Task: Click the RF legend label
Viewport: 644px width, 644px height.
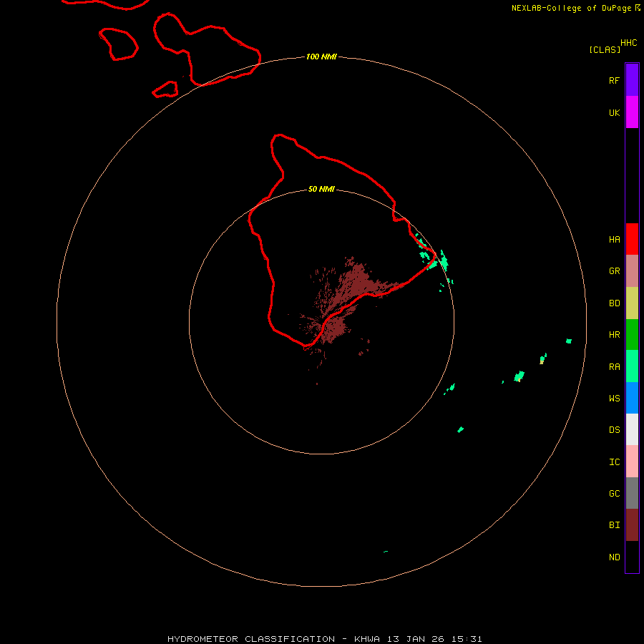Action: [614, 80]
